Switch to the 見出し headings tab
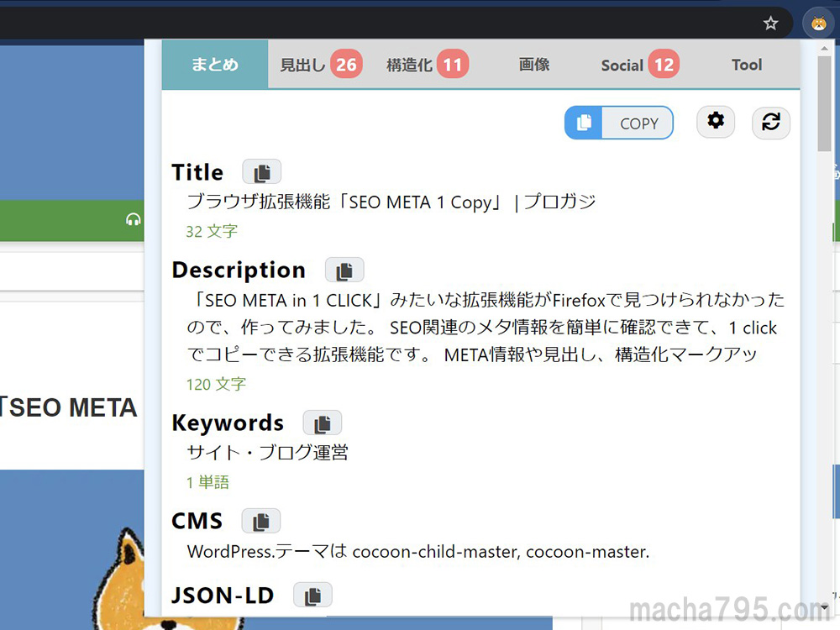This screenshot has width=840, height=630. 321,65
